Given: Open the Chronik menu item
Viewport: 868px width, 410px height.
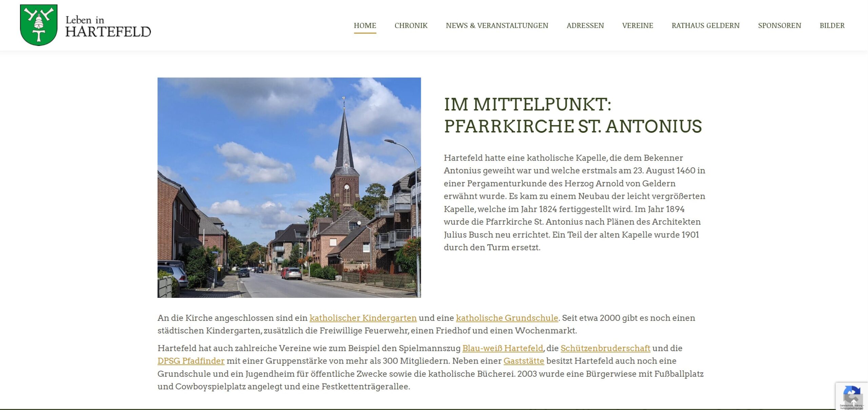Looking at the screenshot, I should point(411,25).
